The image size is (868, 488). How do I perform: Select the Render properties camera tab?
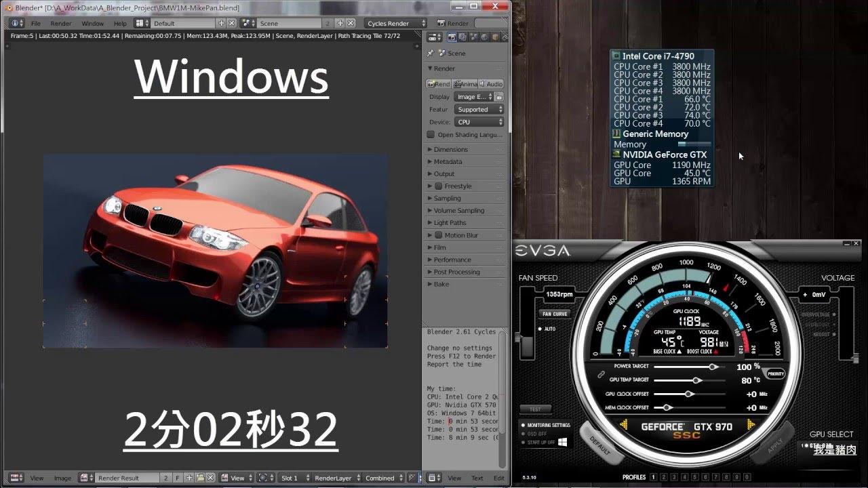click(452, 37)
